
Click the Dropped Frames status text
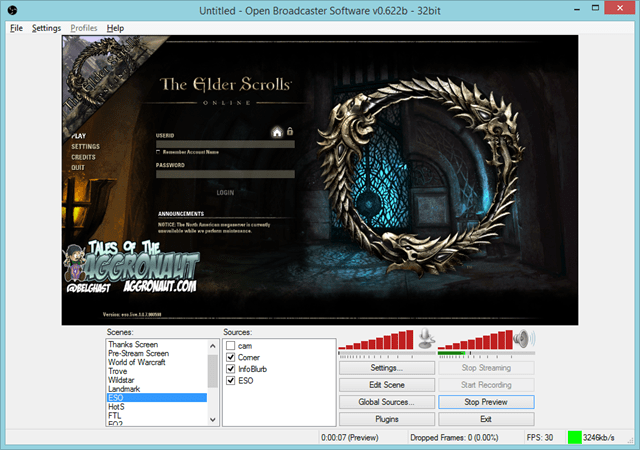click(x=454, y=438)
